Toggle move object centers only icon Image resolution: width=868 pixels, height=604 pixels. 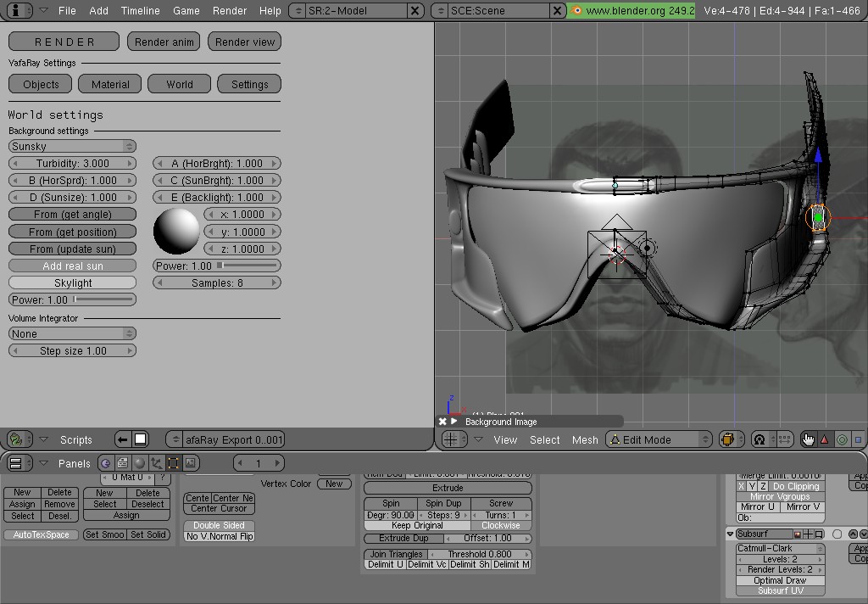click(x=784, y=439)
